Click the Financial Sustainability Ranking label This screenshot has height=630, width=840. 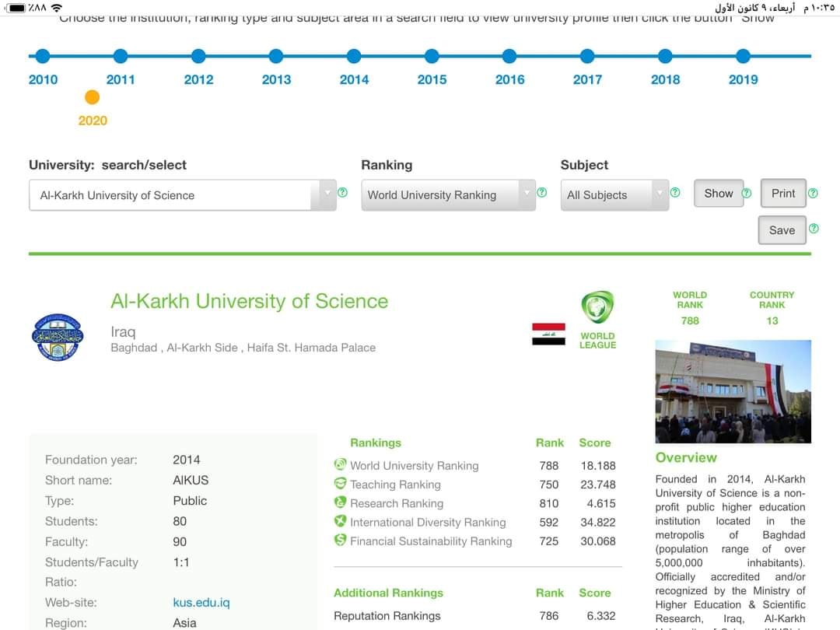[431, 541]
